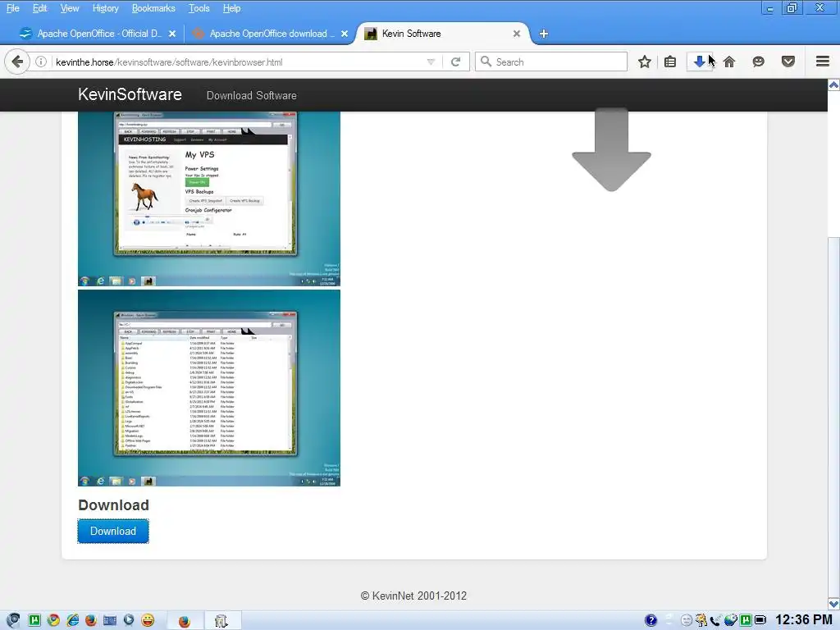Click the grey smiley face tray icon
This screenshot has height=630, width=840.
(x=687, y=620)
